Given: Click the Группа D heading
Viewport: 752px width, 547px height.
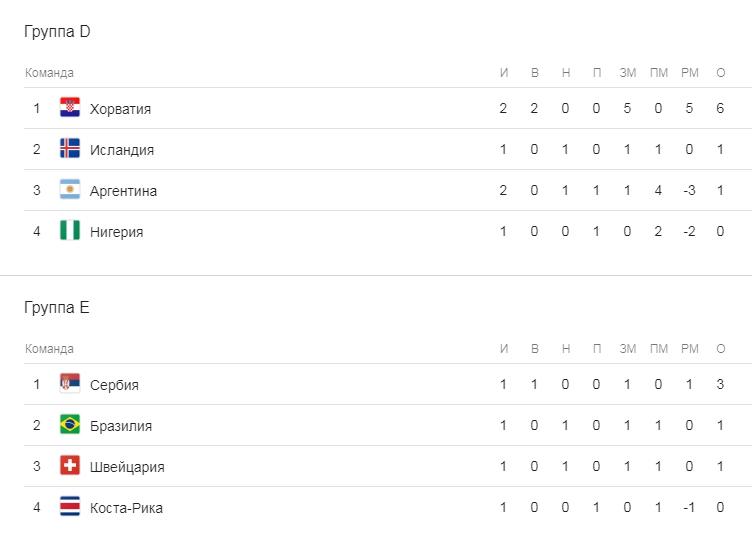Looking at the screenshot, I should (57, 32).
